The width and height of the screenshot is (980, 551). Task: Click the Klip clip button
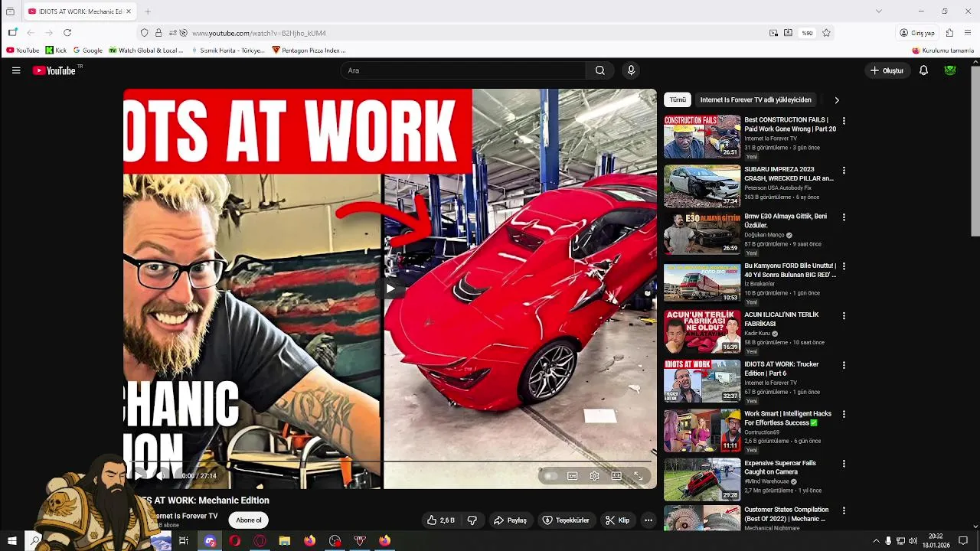(x=617, y=520)
